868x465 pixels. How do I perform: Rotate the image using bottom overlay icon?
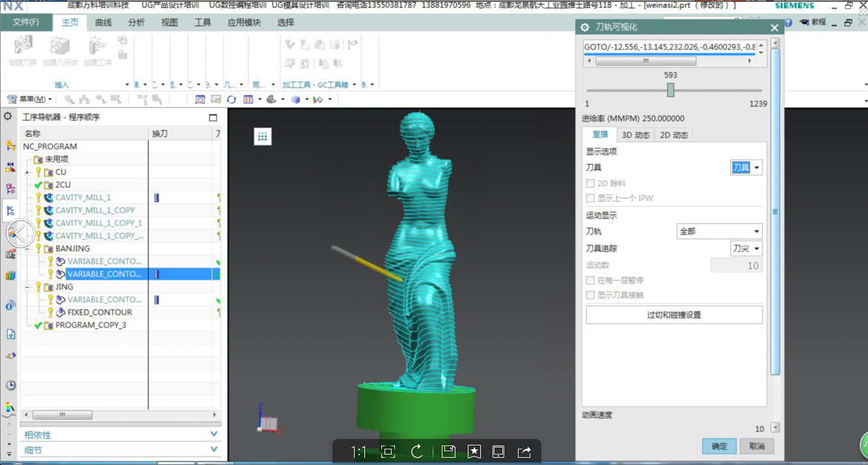417,452
